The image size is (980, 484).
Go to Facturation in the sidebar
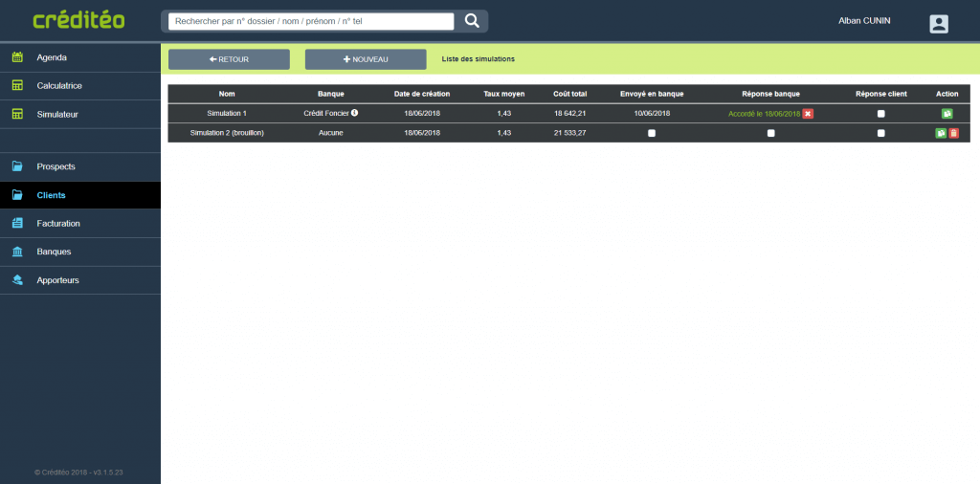57,223
